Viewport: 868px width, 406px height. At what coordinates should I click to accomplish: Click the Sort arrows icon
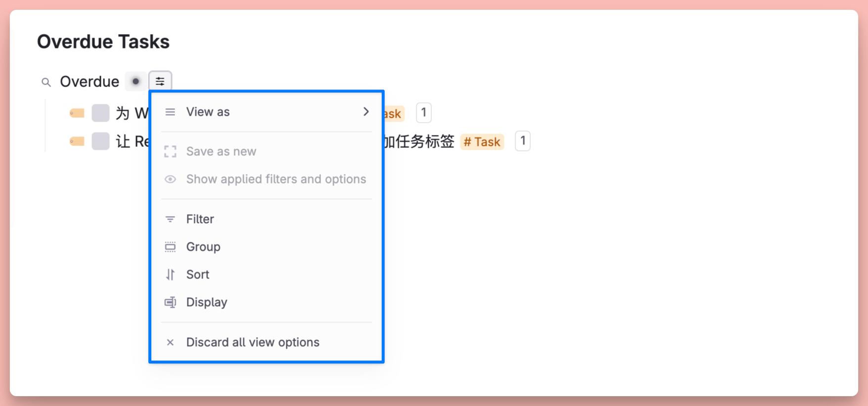tap(170, 274)
